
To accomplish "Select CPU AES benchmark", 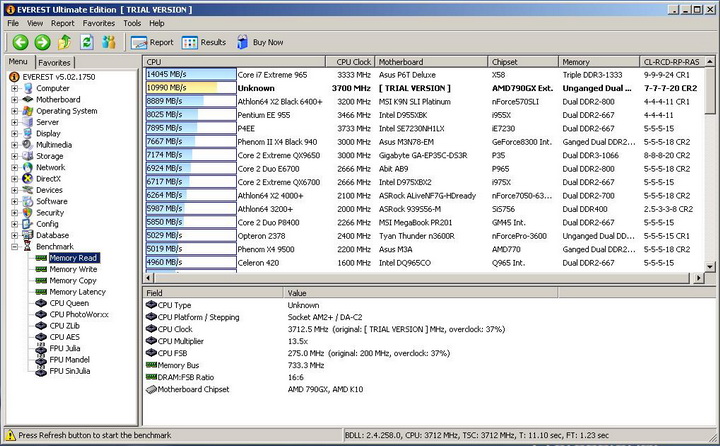I will tap(64, 337).
